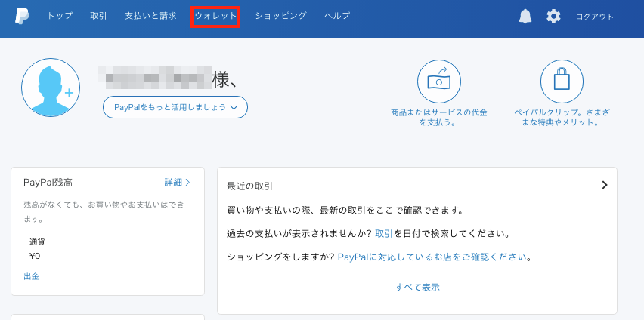Click the ¥0 balance amount
The image size is (644, 320).
click(35, 257)
